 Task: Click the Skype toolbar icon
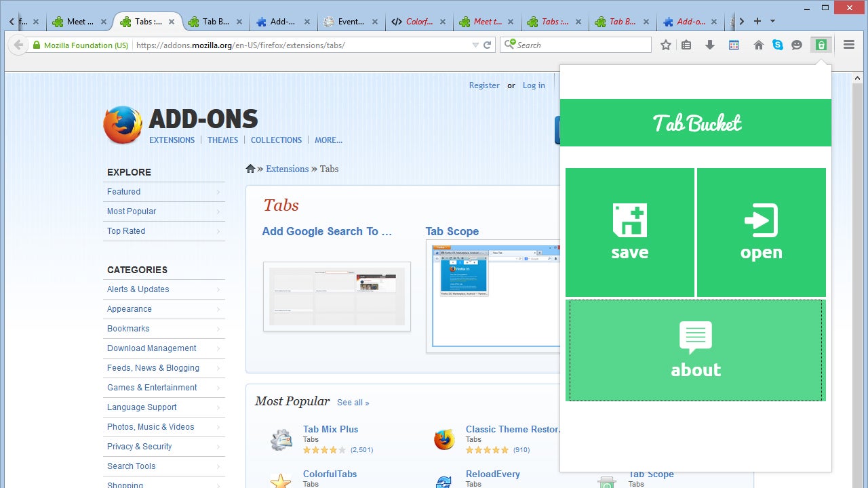[778, 45]
